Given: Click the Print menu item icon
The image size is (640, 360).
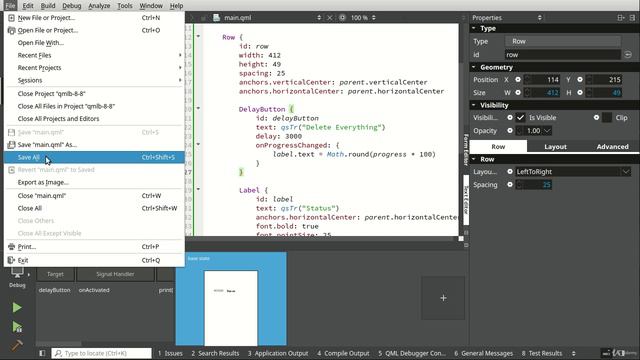Looking at the screenshot, I should (11, 247).
